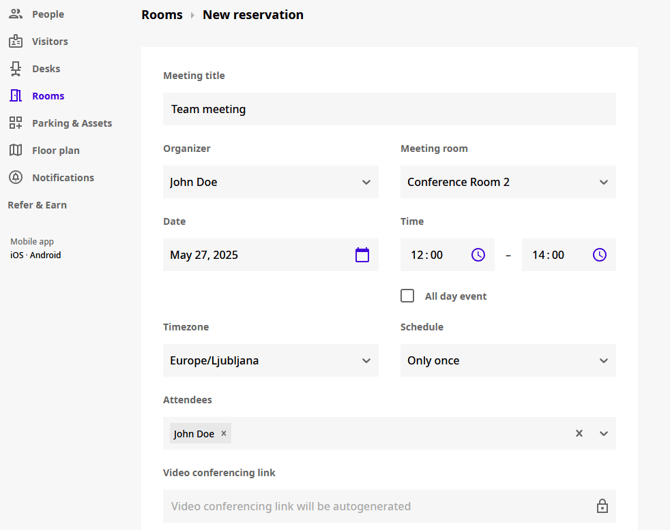Open the Rooms section in sidebar

tap(47, 96)
